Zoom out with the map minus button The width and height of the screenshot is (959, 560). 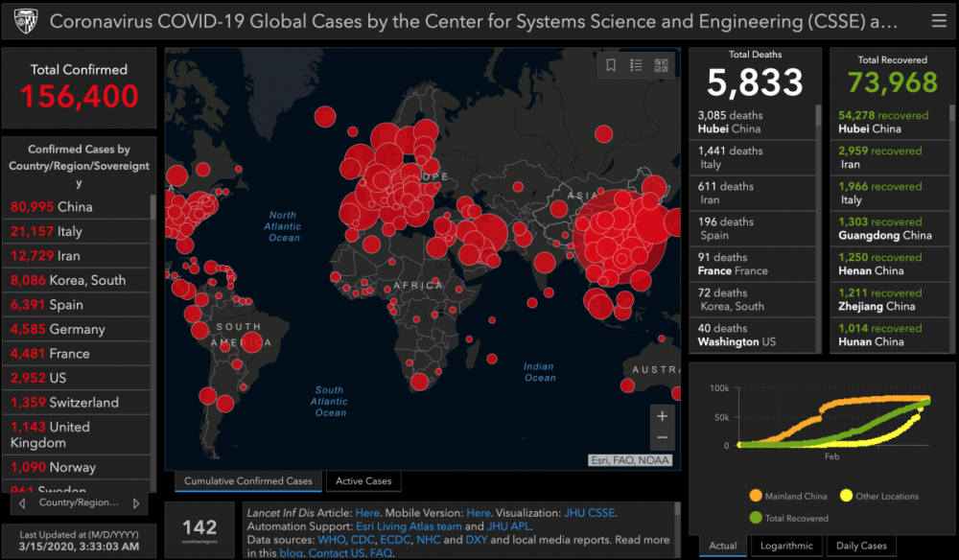[662, 437]
